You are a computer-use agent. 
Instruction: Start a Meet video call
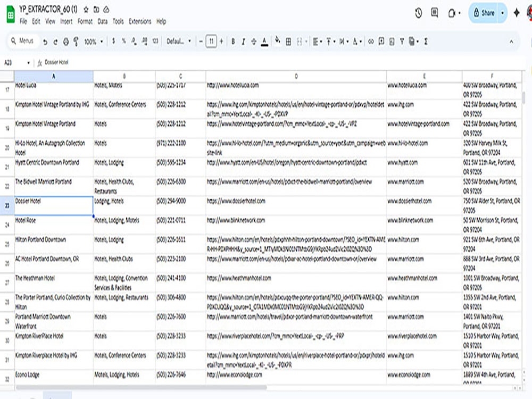(452, 13)
